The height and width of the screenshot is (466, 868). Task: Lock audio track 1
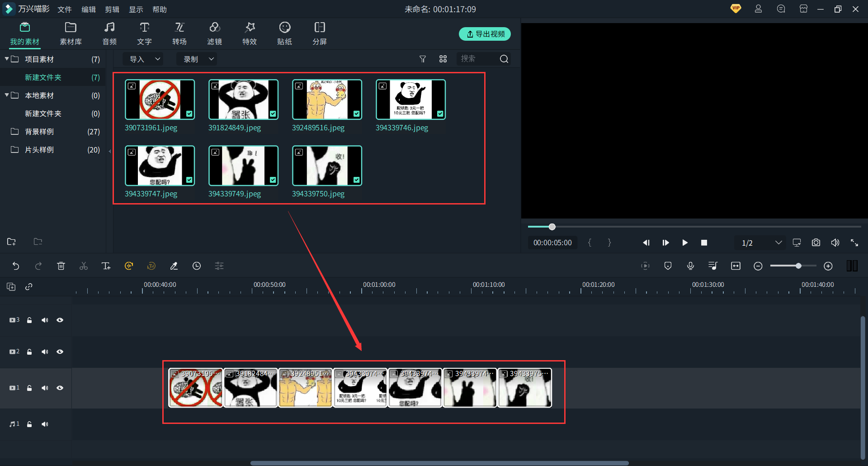[29, 424]
